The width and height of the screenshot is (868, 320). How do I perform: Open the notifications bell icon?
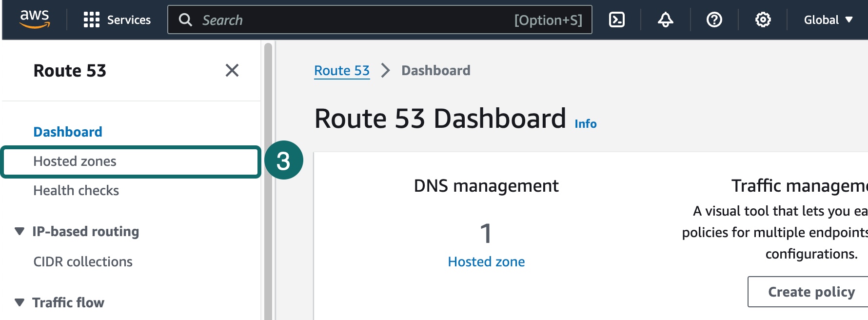point(666,20)
